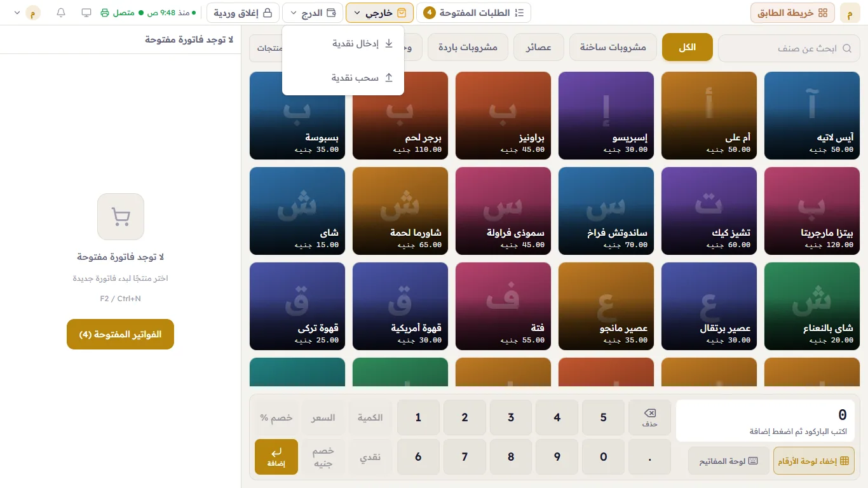Hide the numpad with إخفاء لوحة الأرقام
This screenshot has width=868, height=488.
(813, 461)
